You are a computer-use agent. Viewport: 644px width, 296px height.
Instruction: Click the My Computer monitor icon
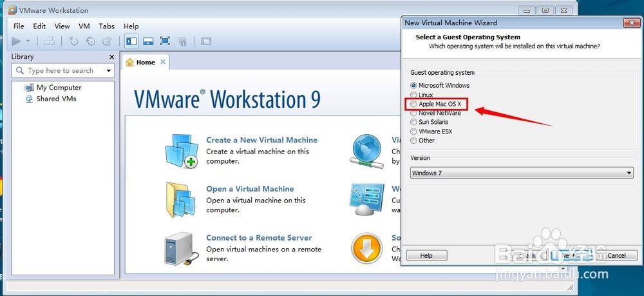[29, 88]
